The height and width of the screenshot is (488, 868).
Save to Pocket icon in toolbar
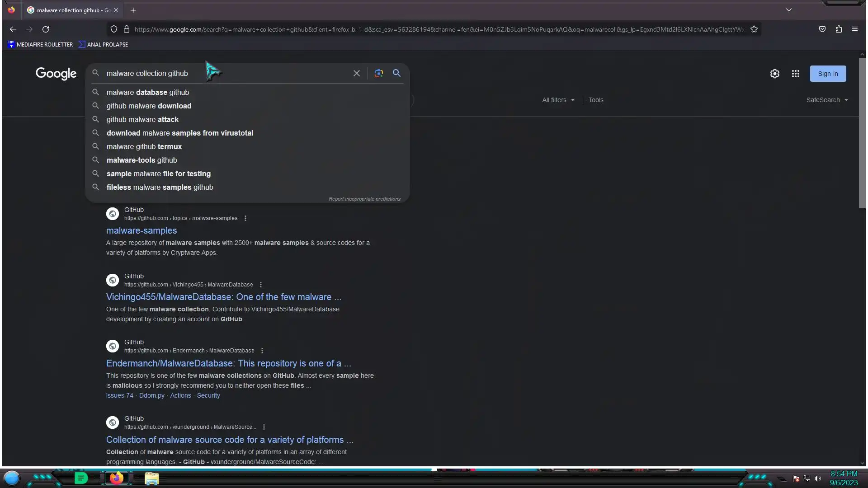tap(822, 29)
